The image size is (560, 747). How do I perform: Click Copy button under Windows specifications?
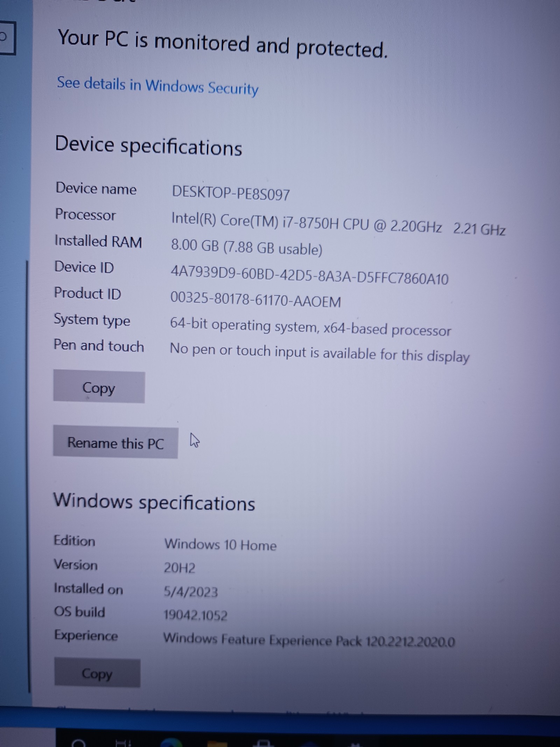97,673
